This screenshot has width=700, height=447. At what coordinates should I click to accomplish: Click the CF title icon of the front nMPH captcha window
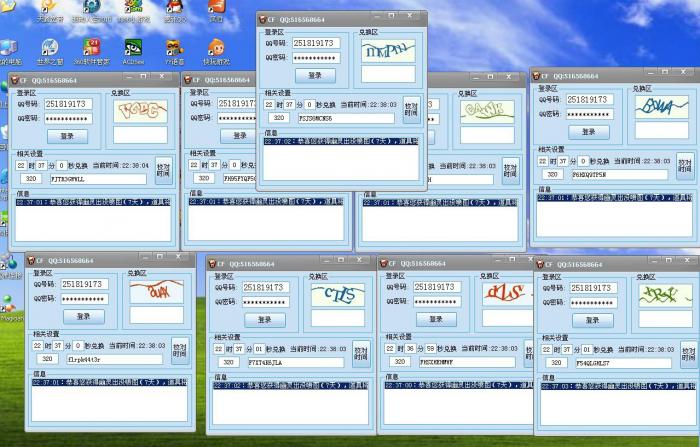[263, 20]
